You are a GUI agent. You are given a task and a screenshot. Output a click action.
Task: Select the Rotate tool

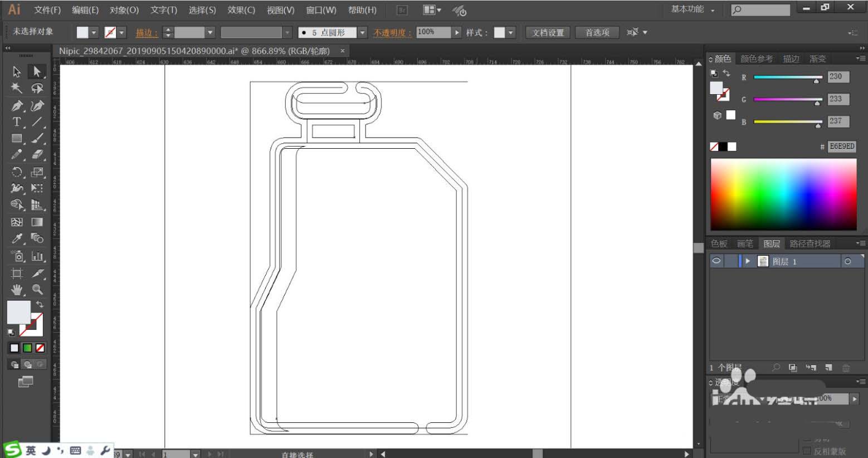17,172
